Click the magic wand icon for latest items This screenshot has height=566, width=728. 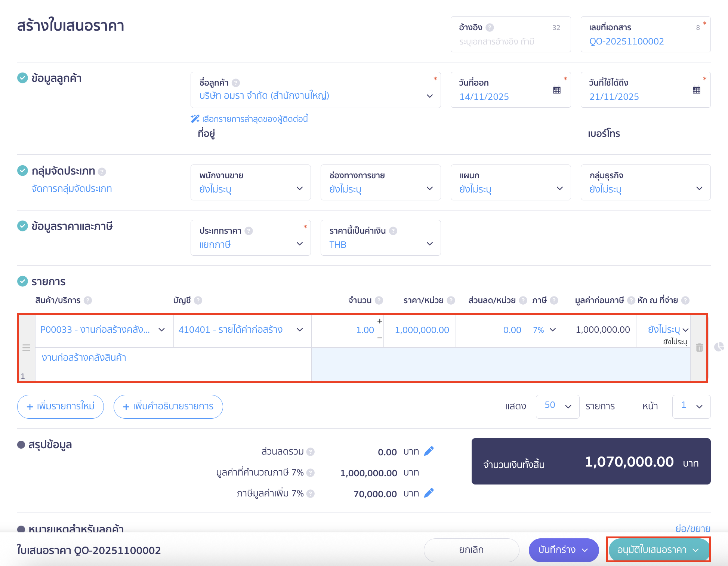195,119
